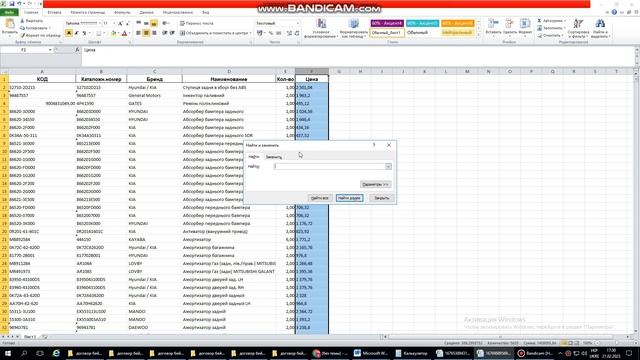Click the Cut (Вырезать) scissors icon

[22, 20]
